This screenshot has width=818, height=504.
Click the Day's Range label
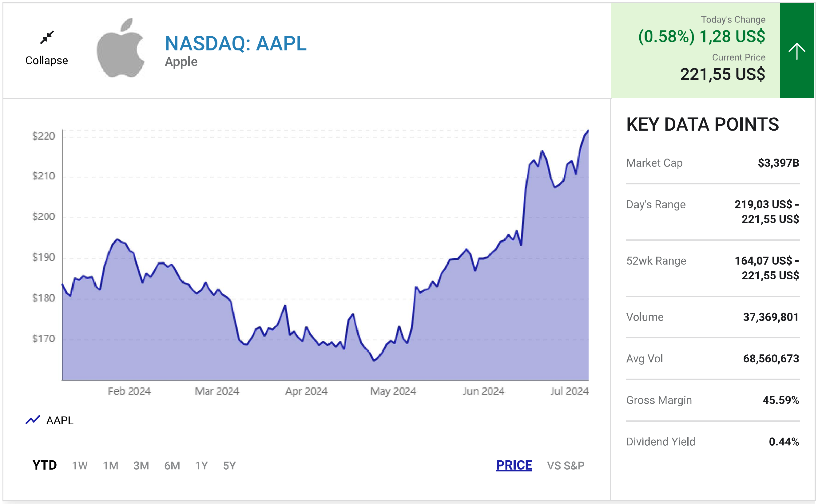pyautogui.click(x=656, y=204)
